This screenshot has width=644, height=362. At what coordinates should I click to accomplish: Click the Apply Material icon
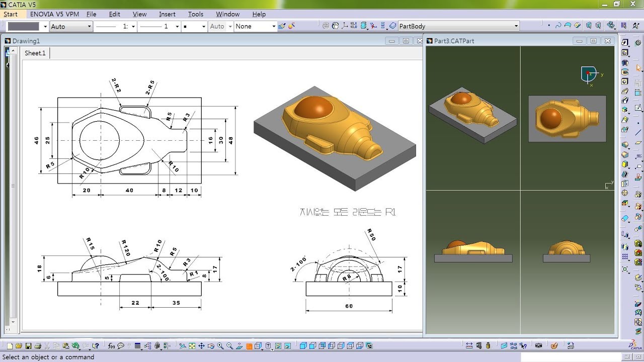click(x=554, y=346)
